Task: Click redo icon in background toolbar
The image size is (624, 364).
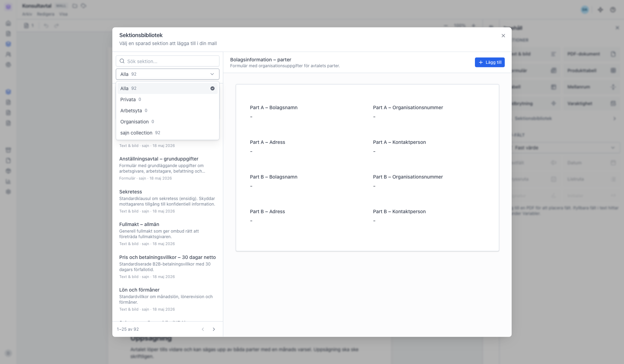Action: pos(57,26)
